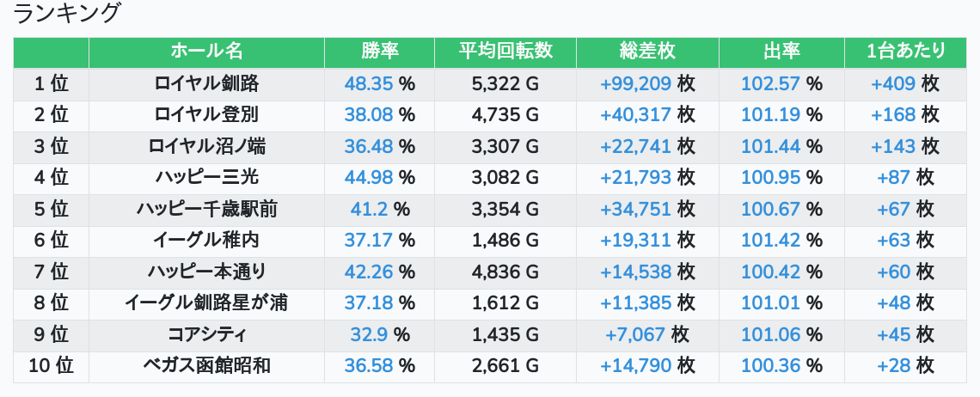Click the 1台あたり column header

pyautogui.click(x=905, y=52)
